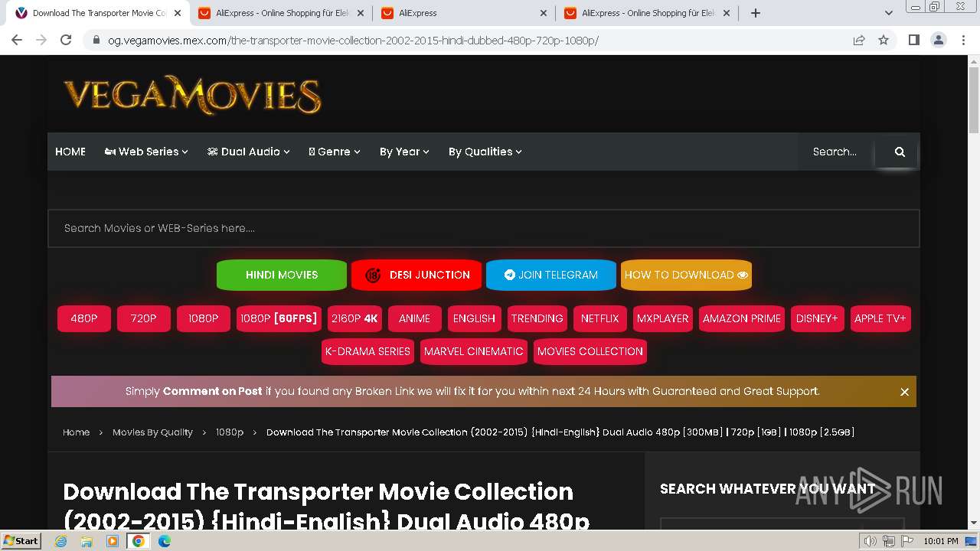Click the search magnifier icon in navbar

pos(900,152)
